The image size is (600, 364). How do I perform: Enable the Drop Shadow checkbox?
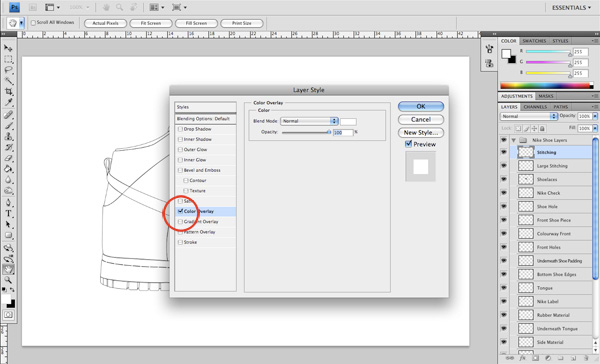(180, 129)
